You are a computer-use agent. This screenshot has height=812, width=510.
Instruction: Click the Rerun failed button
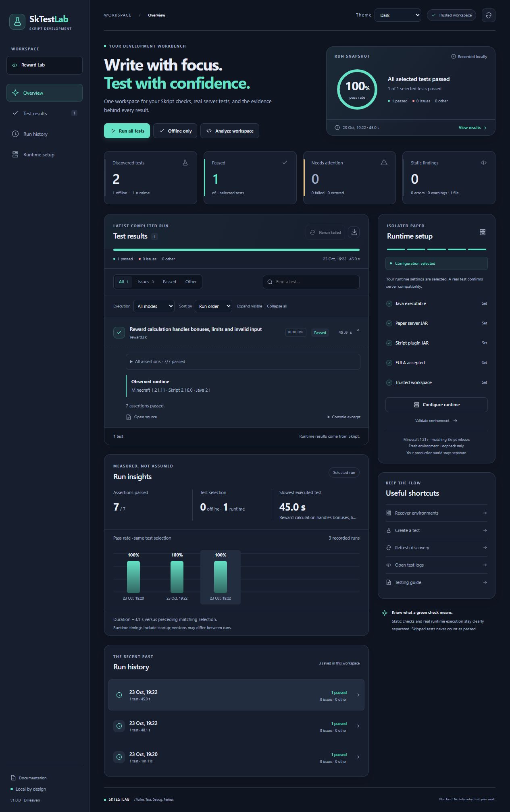pos(325,233)
